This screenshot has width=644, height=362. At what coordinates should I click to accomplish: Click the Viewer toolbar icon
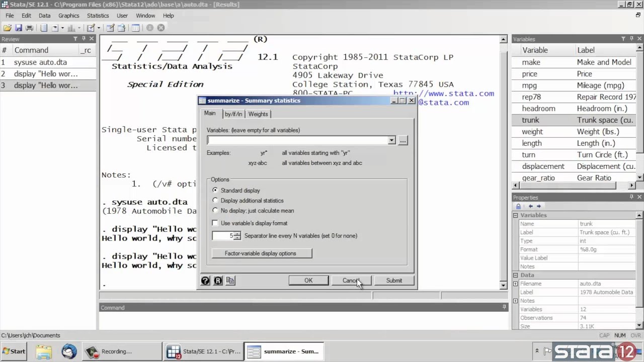click(55, 28)
